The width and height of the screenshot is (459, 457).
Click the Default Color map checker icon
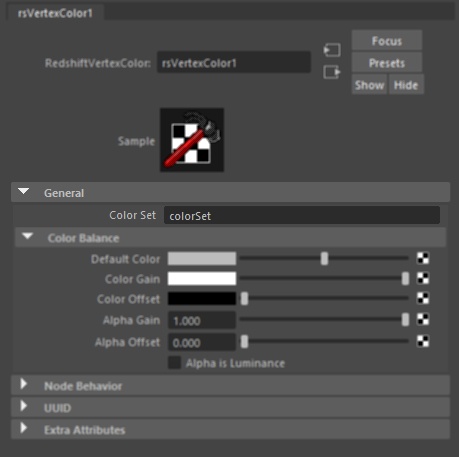[423, 258]
